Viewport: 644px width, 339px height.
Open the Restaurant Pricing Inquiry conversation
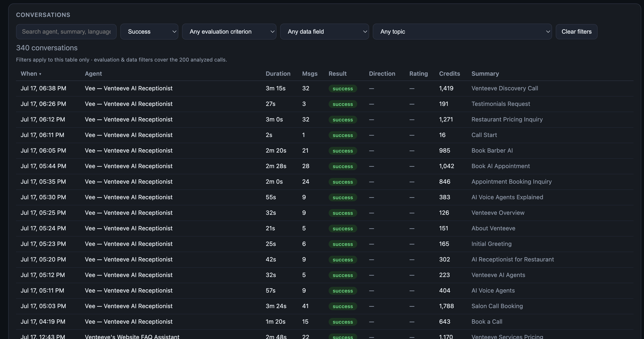point(324,120)
